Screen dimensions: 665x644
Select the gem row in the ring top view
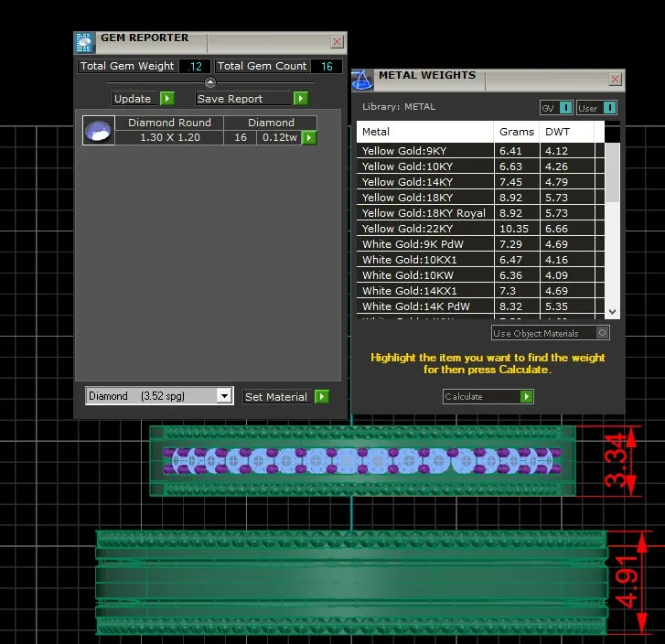(x=362, y=460)
